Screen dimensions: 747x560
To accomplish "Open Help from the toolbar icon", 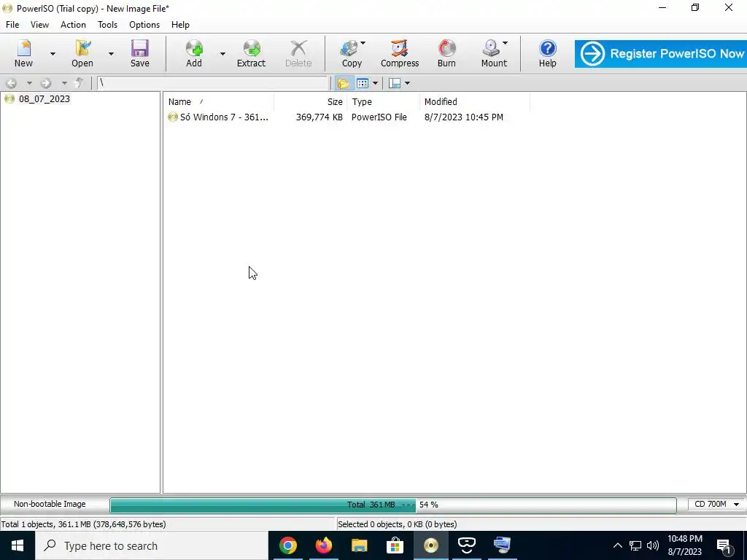I will (547, 53).
